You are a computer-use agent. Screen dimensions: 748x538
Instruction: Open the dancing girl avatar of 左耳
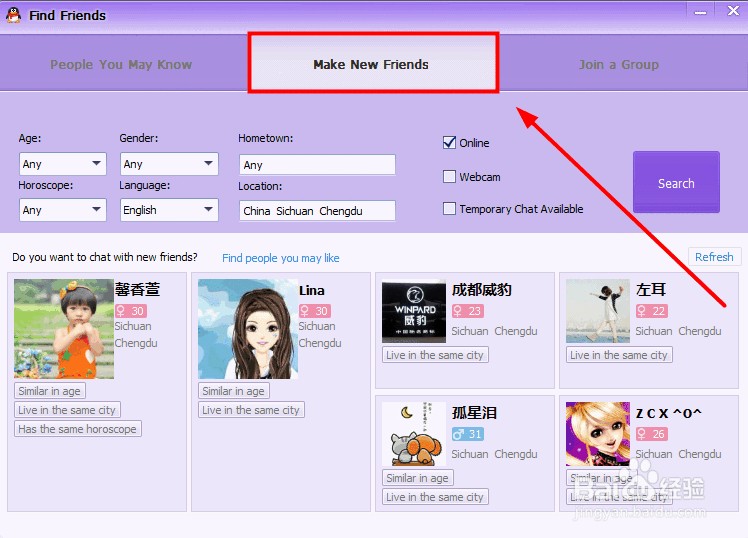coord(598,311)
